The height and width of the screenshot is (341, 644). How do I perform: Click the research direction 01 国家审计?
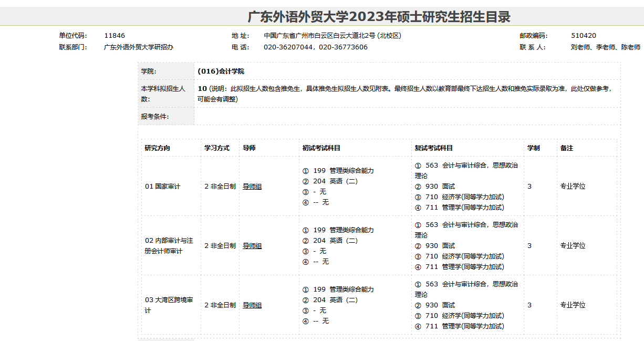click(163, 187)
